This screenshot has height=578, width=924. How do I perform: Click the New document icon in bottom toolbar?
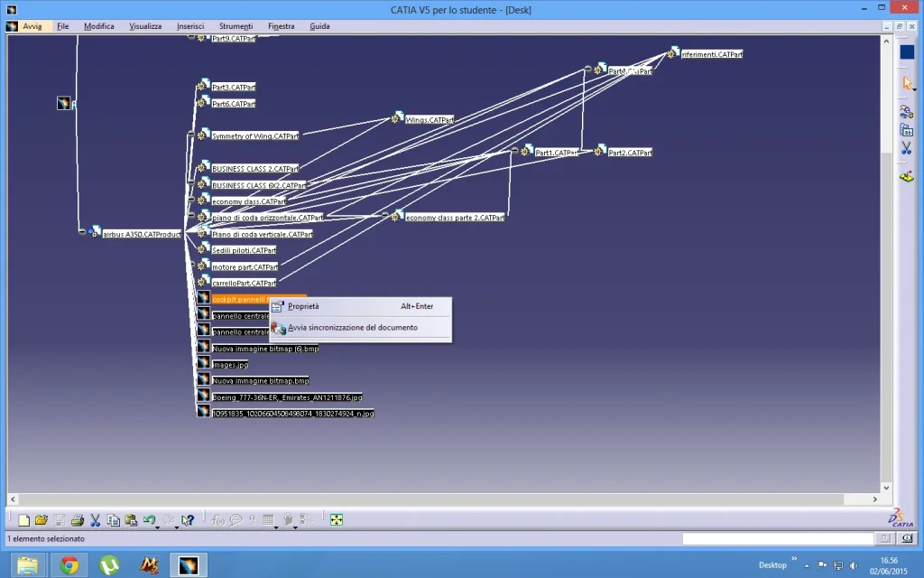click(24, 520)
